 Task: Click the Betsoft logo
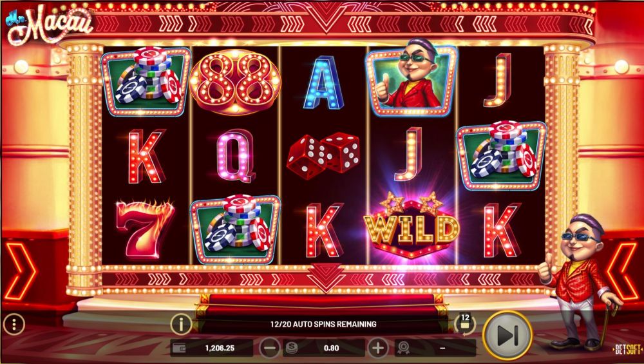627,349
